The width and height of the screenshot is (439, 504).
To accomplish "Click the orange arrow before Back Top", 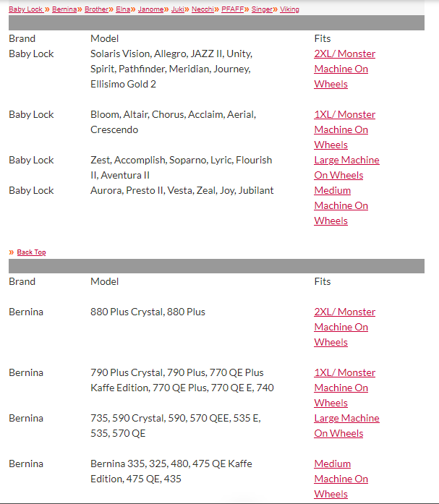I will pyautogui.click(x=12, y=252).
